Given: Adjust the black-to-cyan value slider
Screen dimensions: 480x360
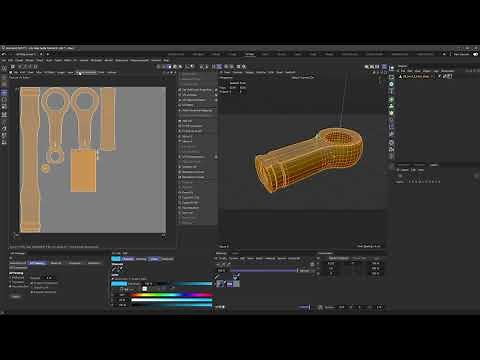Looking at the screenshot, I should point(172,305).
